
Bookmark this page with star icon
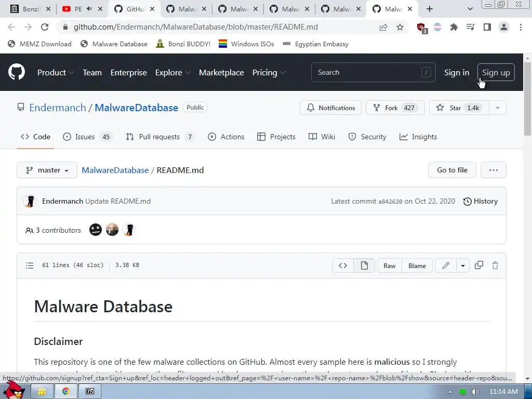tap(400, 27)
